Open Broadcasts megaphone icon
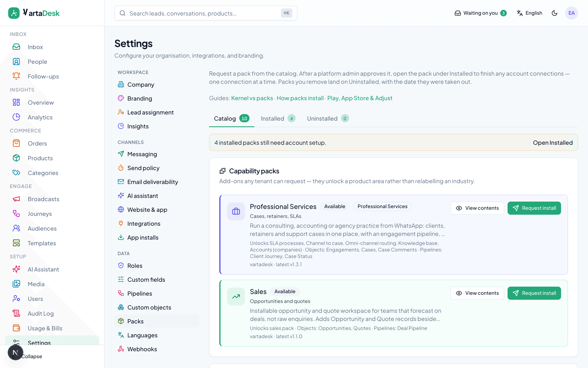 pyautogui.click(x=16, y=199)
